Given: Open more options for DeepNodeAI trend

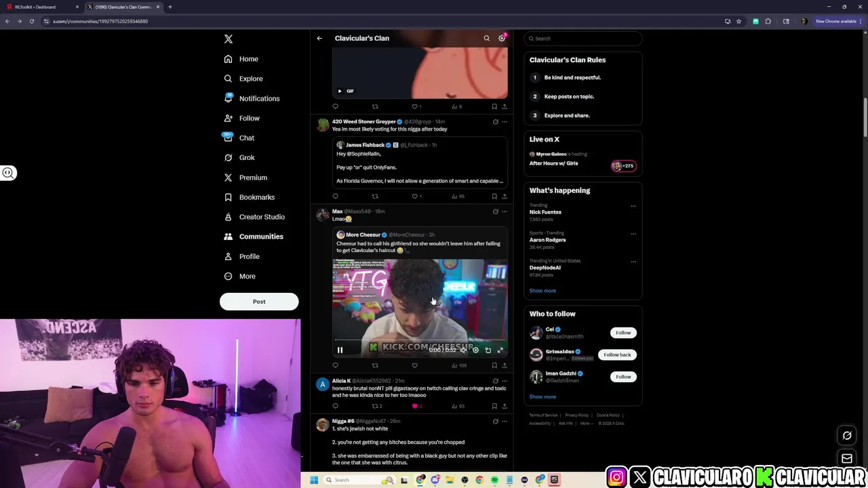Looking at the screenshot, I should coord(633,262).
